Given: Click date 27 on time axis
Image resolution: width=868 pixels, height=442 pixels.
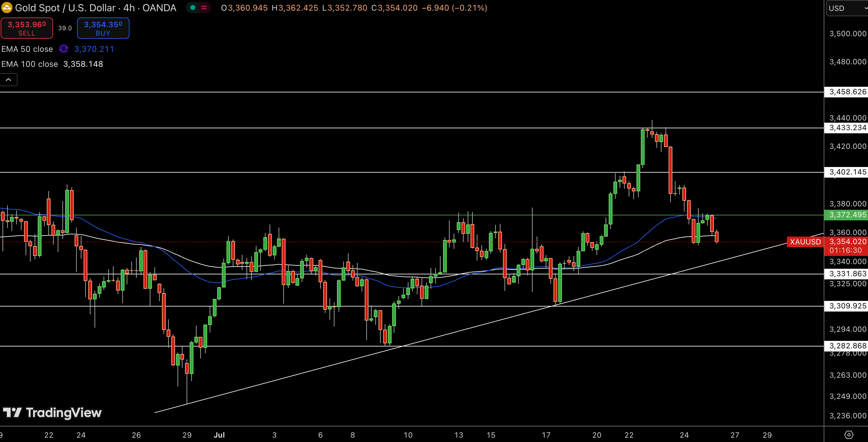Looking at the screenshot, I should click(735, 435).
